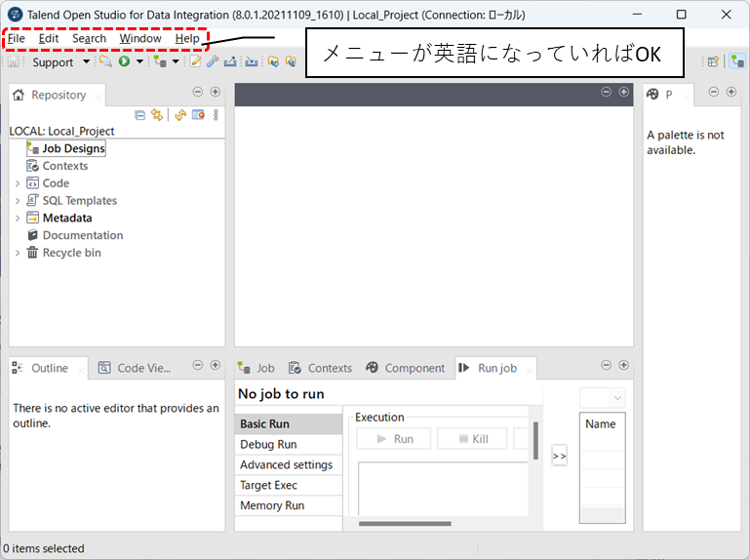Click the Kill button under Execution
The image size is (750, 560).
coord(472,438)
